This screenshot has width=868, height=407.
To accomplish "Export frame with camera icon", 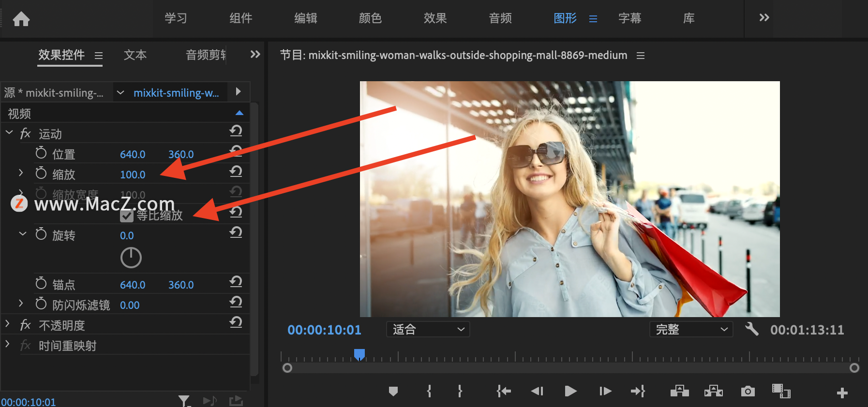I will tap(748, 391).
